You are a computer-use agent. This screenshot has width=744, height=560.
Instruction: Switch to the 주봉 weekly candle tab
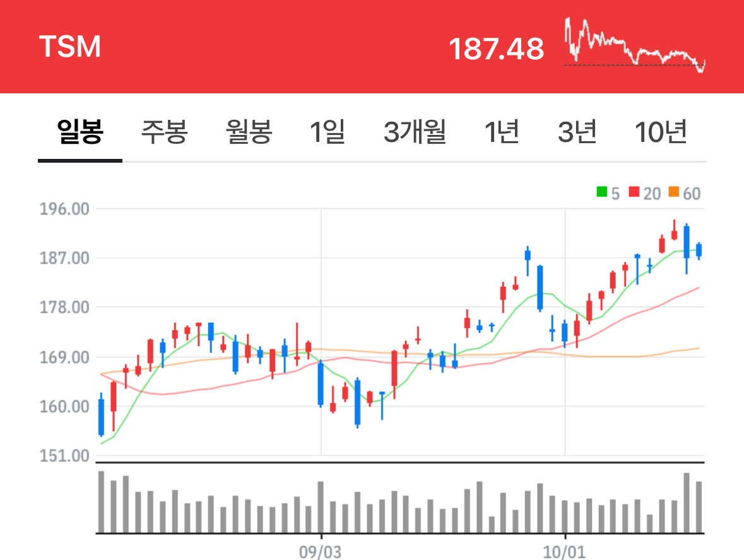tap(164, 132)
